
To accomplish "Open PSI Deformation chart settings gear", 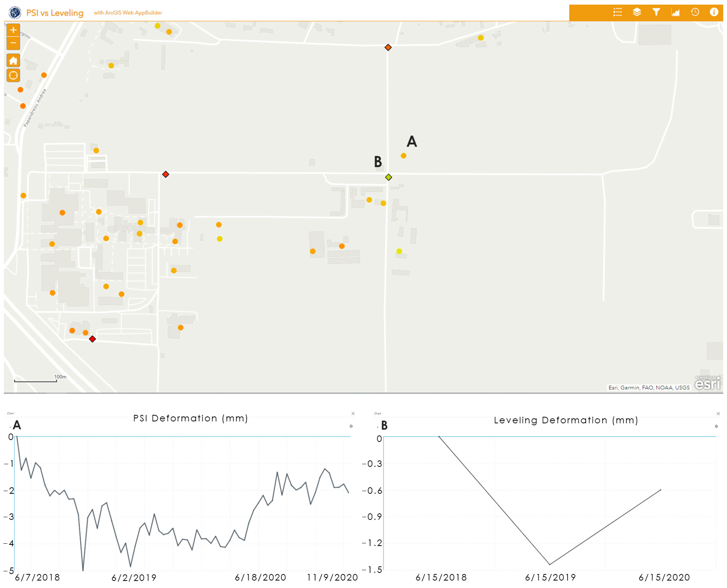I will point(351,427).
